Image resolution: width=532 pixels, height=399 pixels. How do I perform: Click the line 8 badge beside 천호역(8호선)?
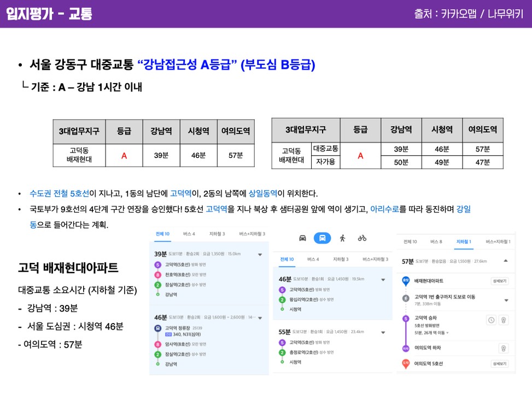pos(158,274)
